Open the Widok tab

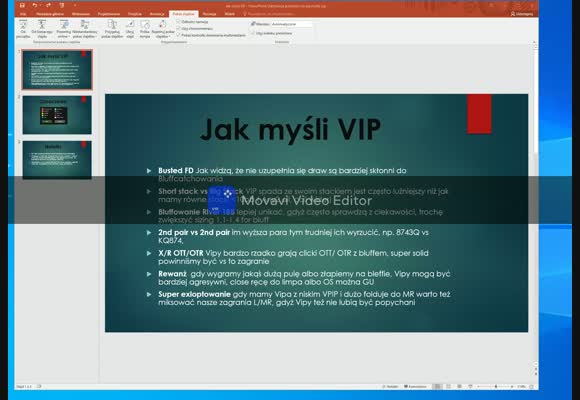(x=229, y=14)
